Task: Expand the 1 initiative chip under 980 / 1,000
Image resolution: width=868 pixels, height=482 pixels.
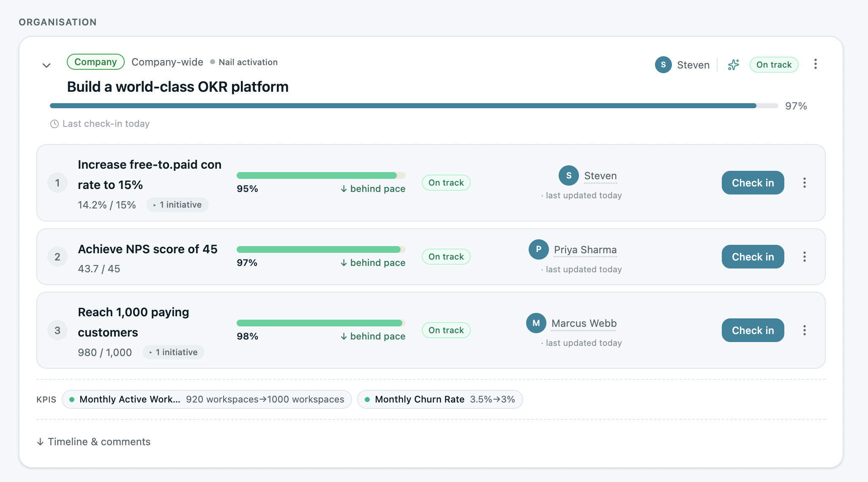Action: click(174, 352)
